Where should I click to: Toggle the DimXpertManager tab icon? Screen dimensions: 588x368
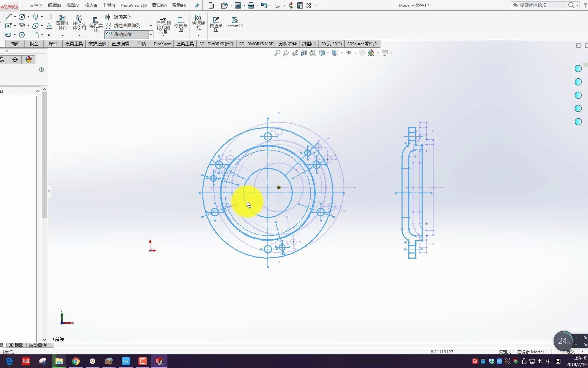(15, 60)
